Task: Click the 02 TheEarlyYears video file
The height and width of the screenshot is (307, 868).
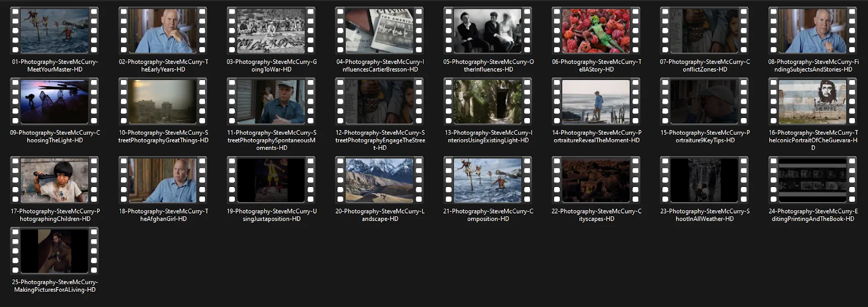Action: click(163, 31)
